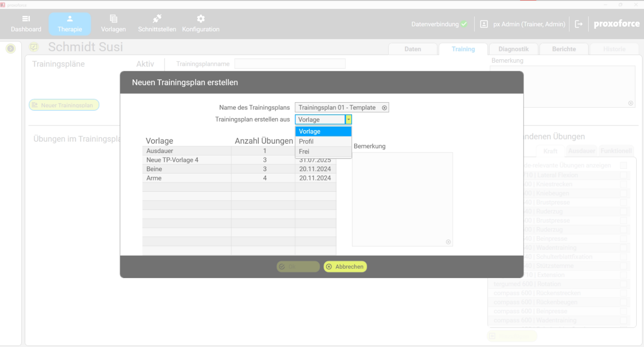Switch to the Berichte tab
Viewport: 644px width, 347px height.
[x=563, y=49]
